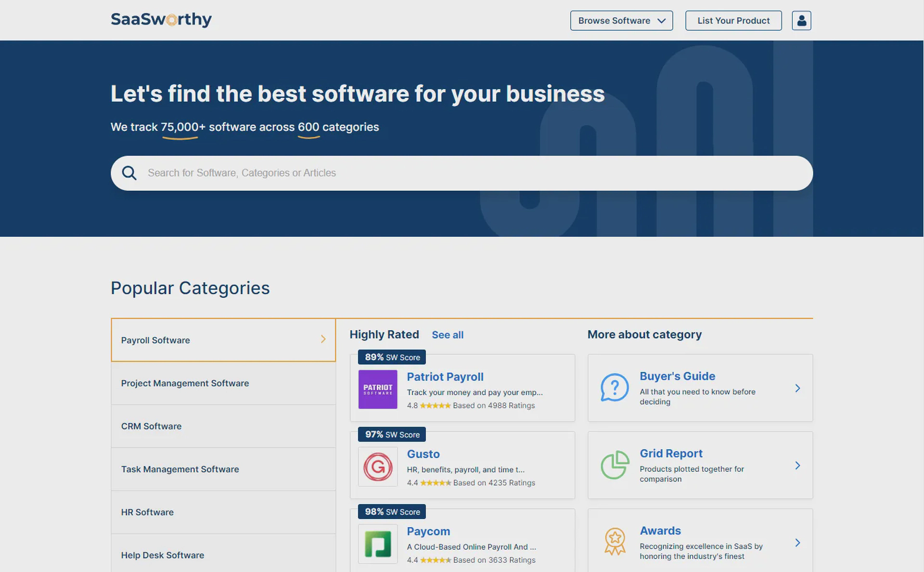Click the Awards ribbon icon
This screenshot has width=924, height=572.
coord(615,542)
